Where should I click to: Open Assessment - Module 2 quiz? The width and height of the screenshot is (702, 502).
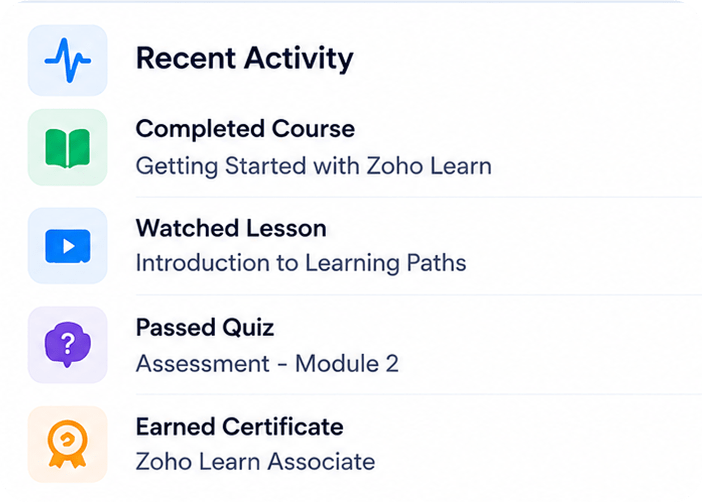tap(267, 363)
